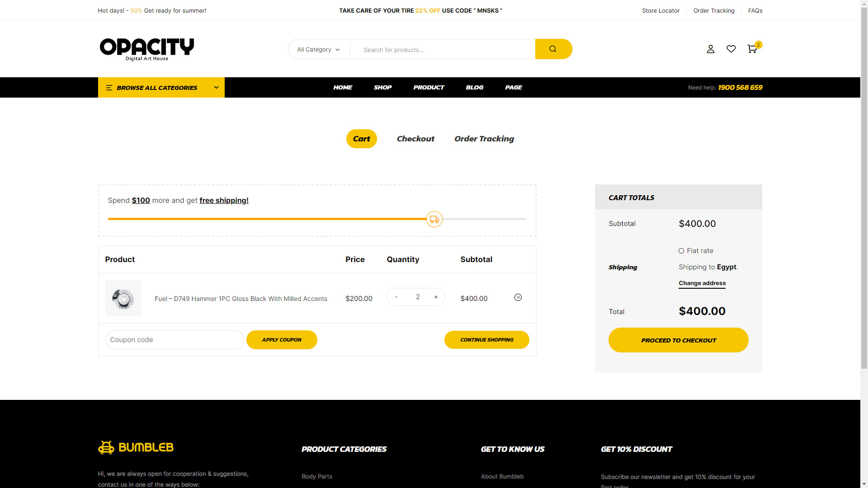Open the shopping cart icon
The image size is (868, 488).
[752, 49]
